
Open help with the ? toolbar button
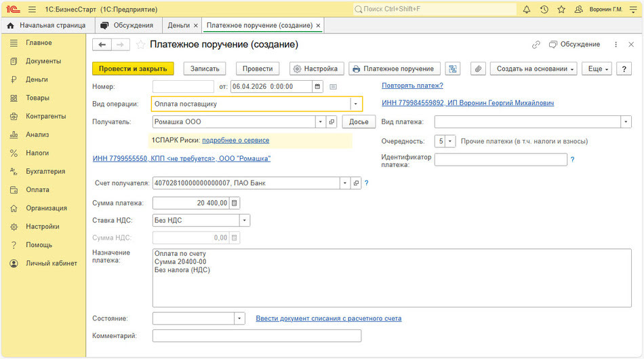624,69
